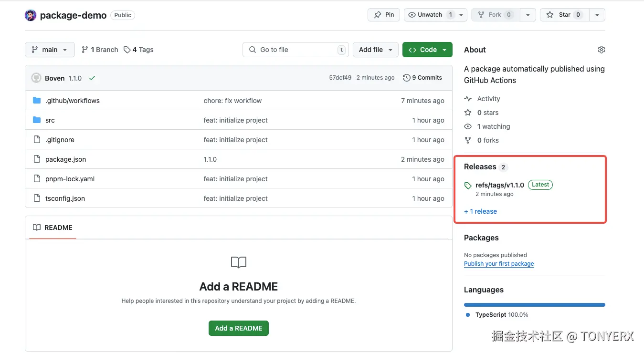Click the refs/tags/v1.1.0 release tag icon

tap(468, 185)
